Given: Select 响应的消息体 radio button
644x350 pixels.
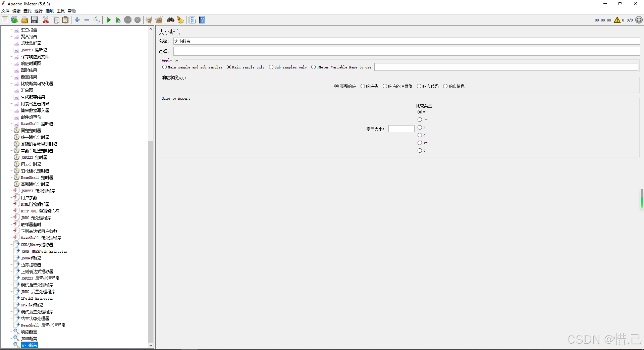Looking at the screenshot, I should click(397, 86).
